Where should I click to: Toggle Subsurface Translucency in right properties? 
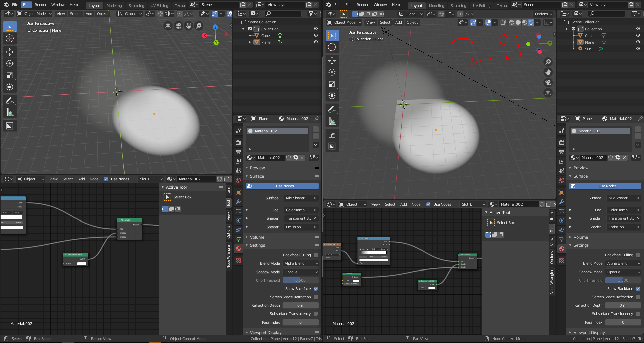pos(638,314)
